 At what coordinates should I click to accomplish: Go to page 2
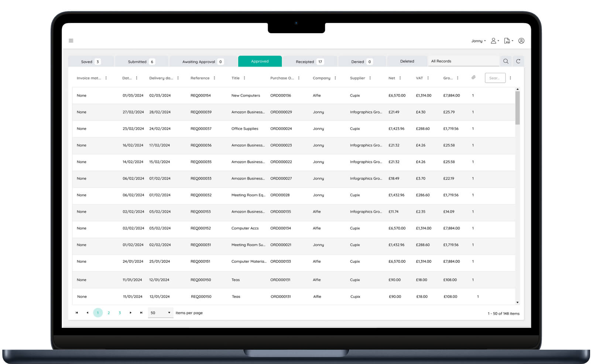(x=109, y=313)
